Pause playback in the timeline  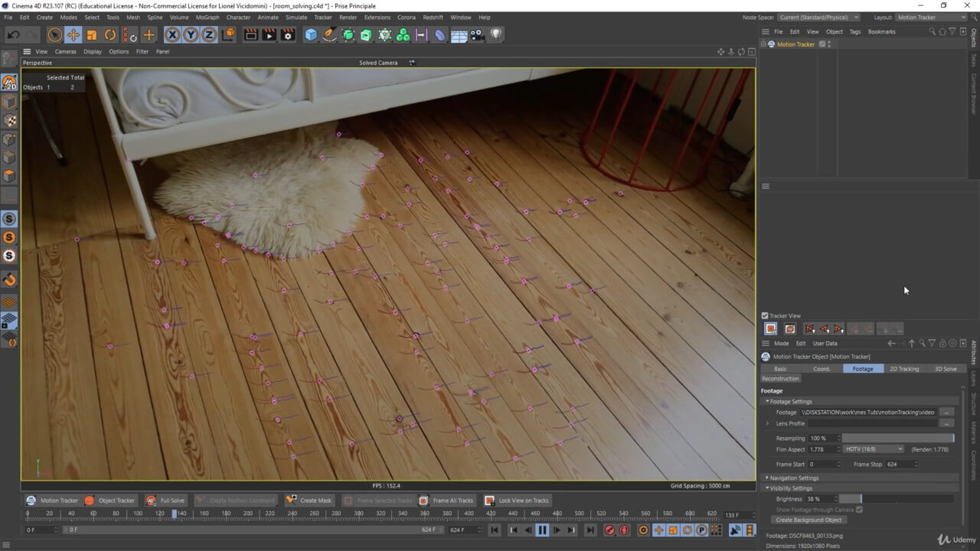(x=542, y=530)
